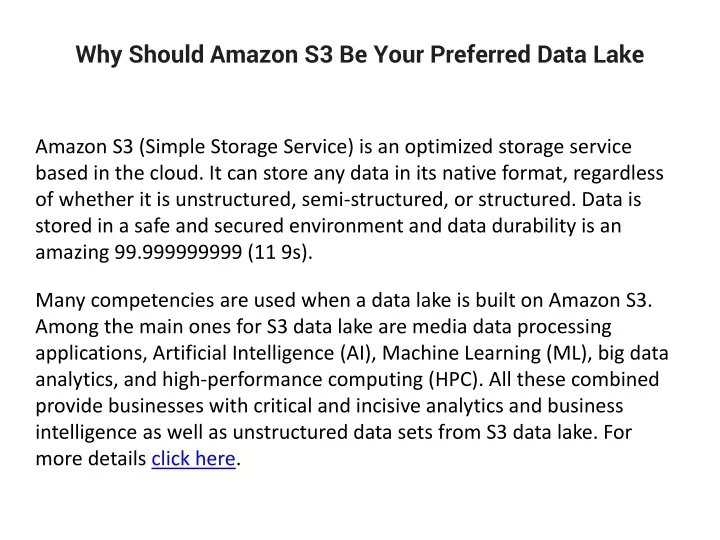Open the 'click here' hyperlink
The image size is (720, 540).
pos(193,459)
